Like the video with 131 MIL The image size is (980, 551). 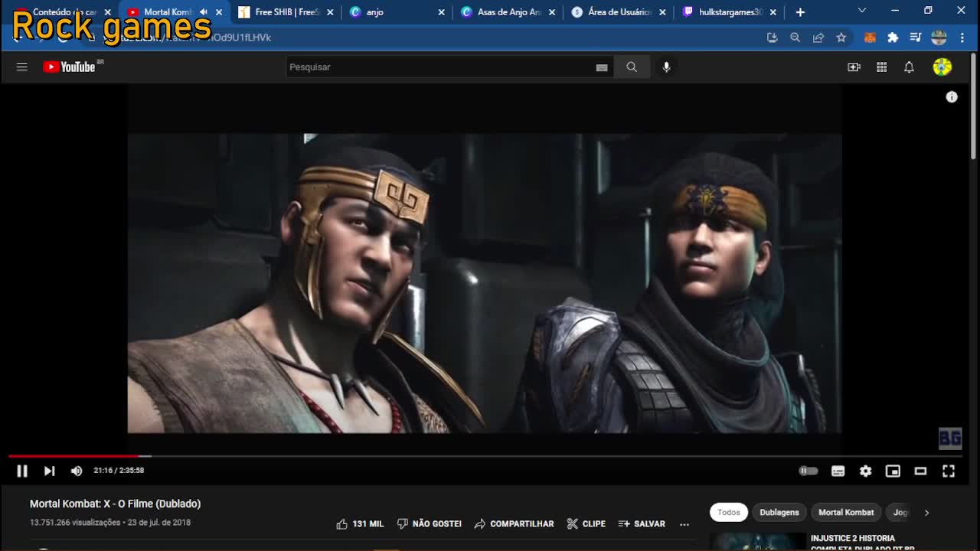360,524
